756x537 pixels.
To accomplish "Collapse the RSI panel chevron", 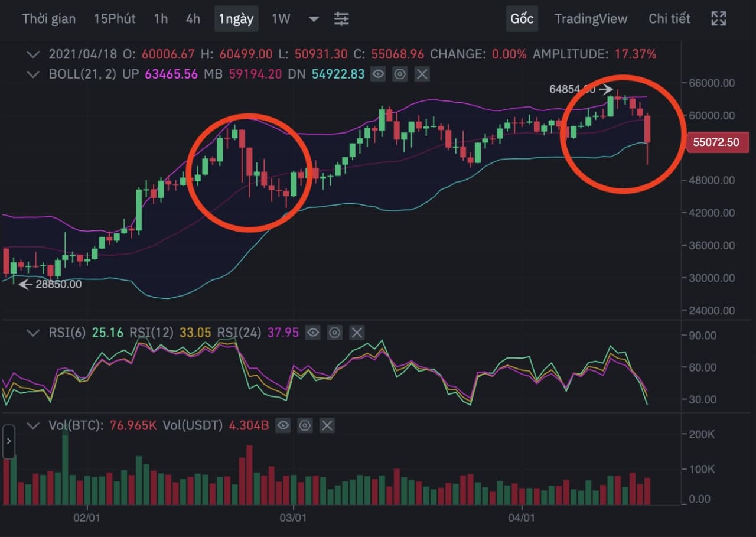I will [33, 333].
